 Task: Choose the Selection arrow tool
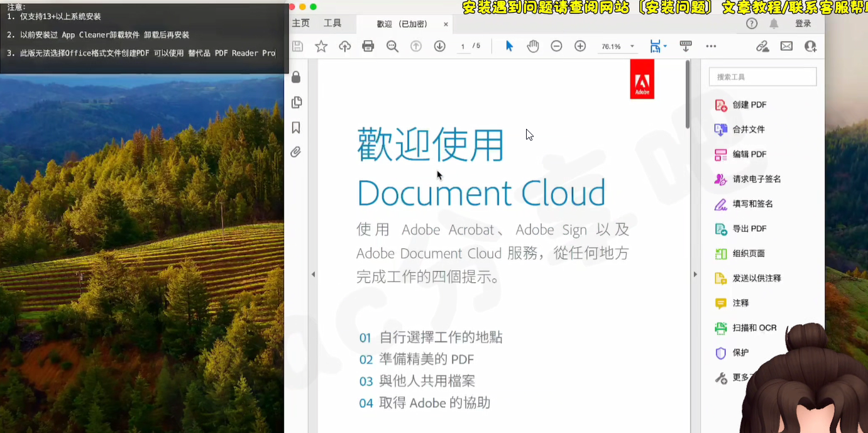pyautogui.click(x=509, y=46)
